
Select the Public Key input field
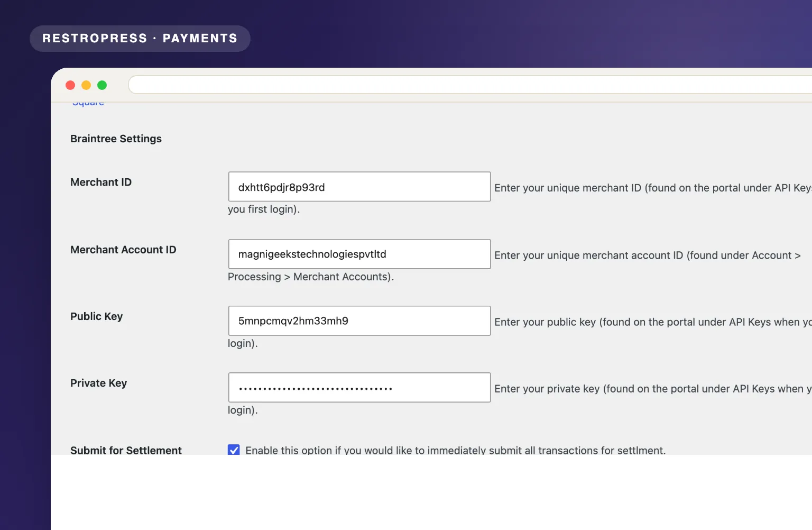point(359,321)
